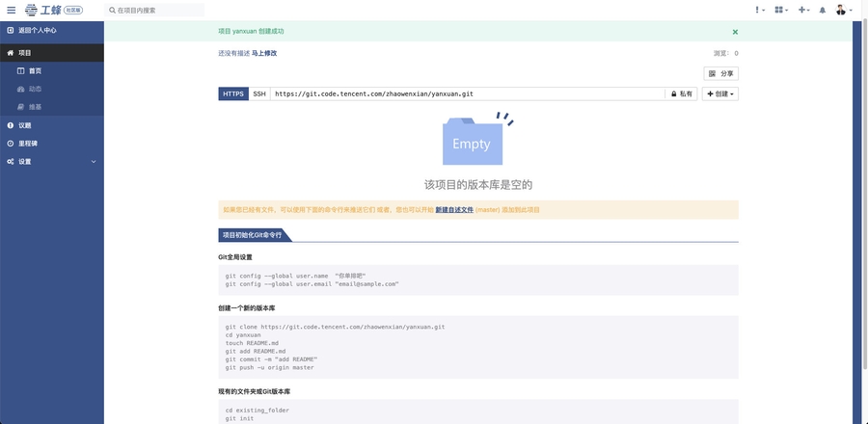Image resolution: width=868 pixels, height=424 pixels.
Task: Open 议题 issues in the sidebar
Action: 24,125
